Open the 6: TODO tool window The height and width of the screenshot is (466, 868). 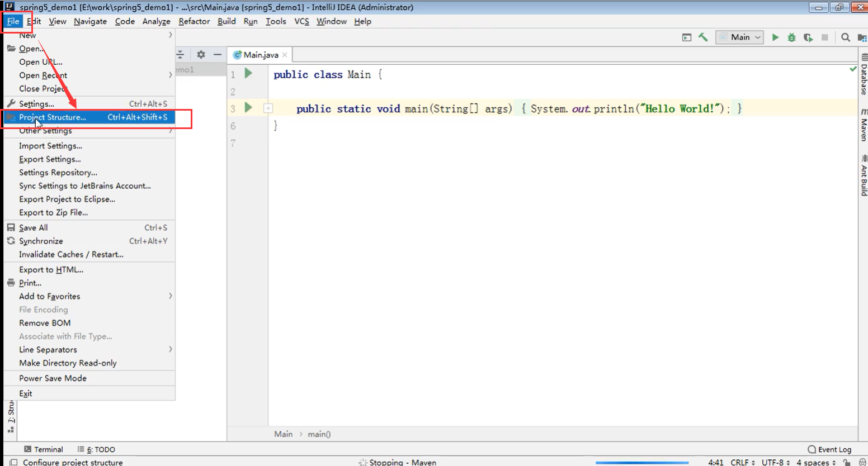tap(96, 449)
